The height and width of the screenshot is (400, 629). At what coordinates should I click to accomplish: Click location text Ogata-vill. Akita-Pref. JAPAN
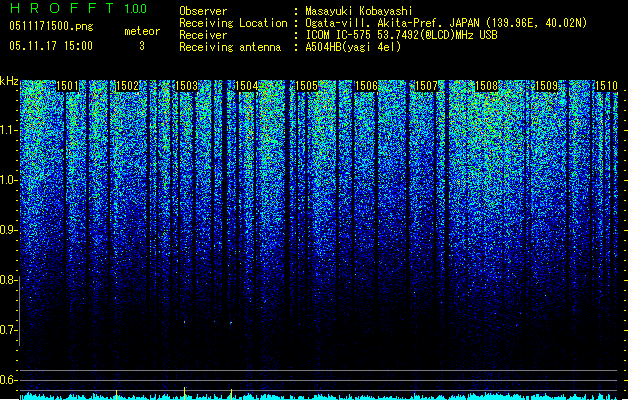pos(392,23)
